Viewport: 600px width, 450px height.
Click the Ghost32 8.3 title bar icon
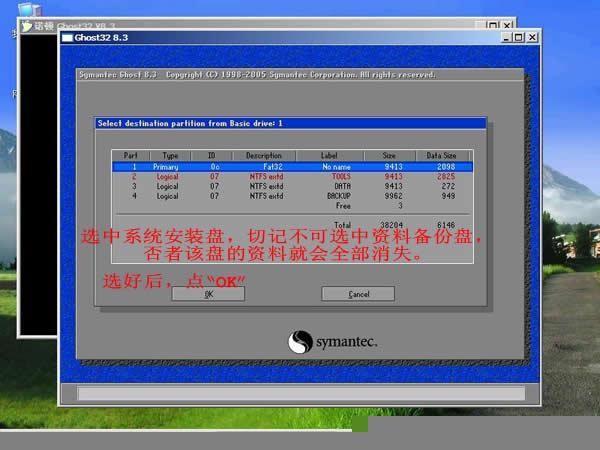point(68,38)
